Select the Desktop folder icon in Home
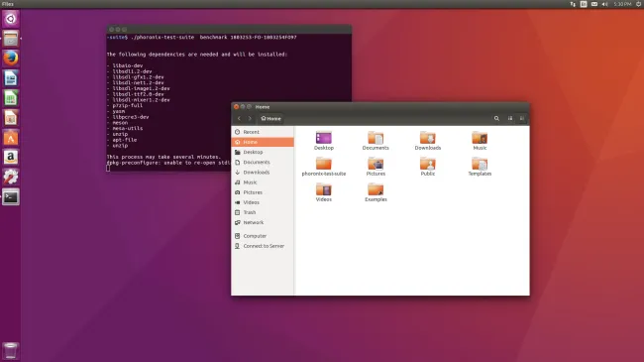Screen dimensions: 644x362 (x=324, y=138)
